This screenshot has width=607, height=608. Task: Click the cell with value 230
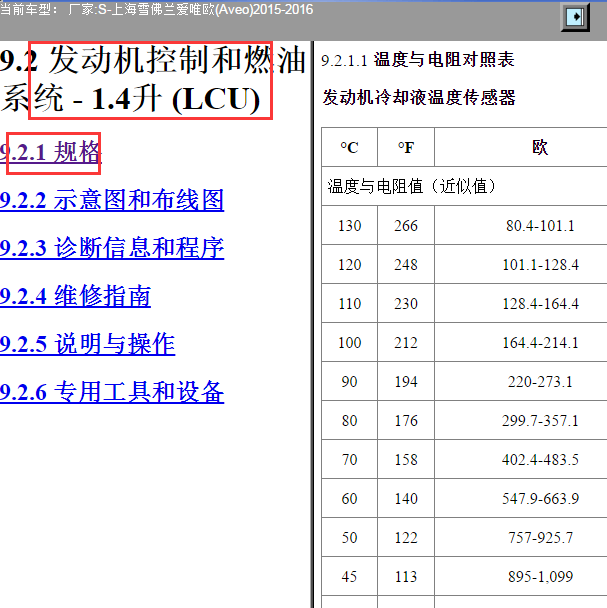(x=406, y=304)
